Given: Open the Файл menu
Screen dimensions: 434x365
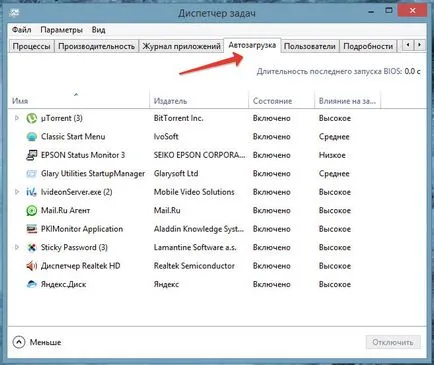Looking at the screenshot, I should coord(22,30).
